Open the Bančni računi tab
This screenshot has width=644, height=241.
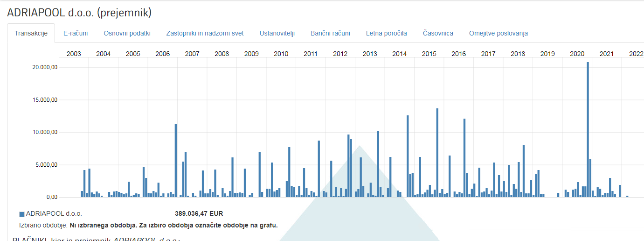[x=330, y=33]
